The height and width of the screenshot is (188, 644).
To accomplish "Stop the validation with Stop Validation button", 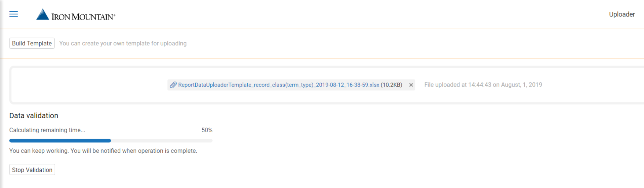I will [x=32, y=170].
